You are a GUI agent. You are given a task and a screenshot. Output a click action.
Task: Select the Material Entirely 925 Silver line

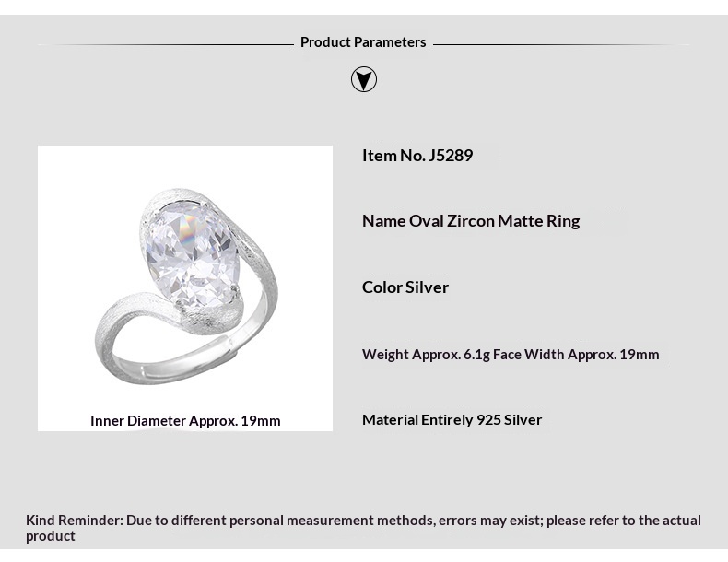(x=452, y=419)
